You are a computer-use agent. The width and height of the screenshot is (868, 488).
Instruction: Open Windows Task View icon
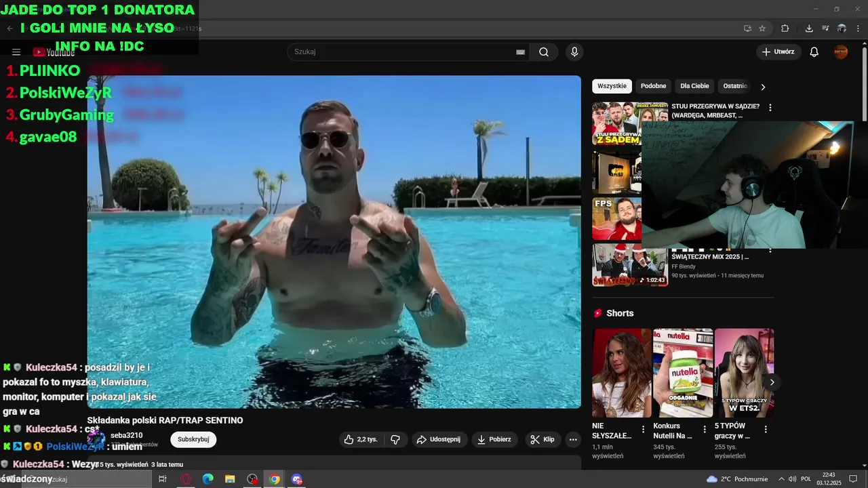[x=163, y=479]
